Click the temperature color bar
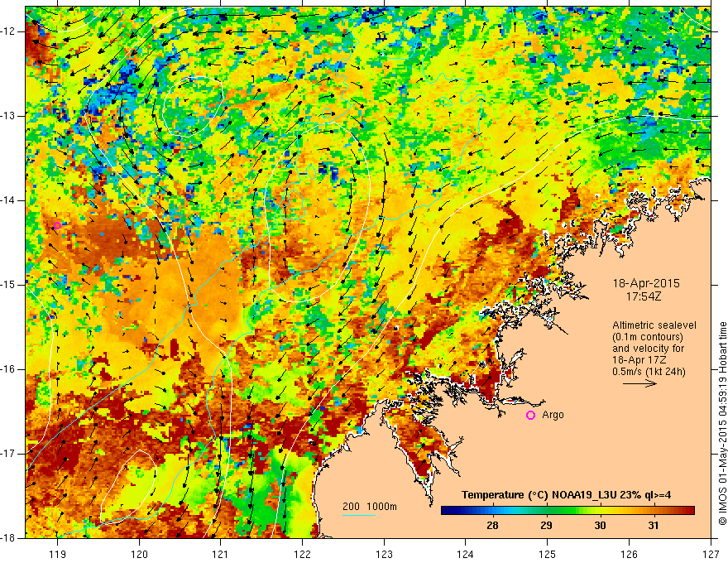728x563 pixels. [x=568, y=511]
